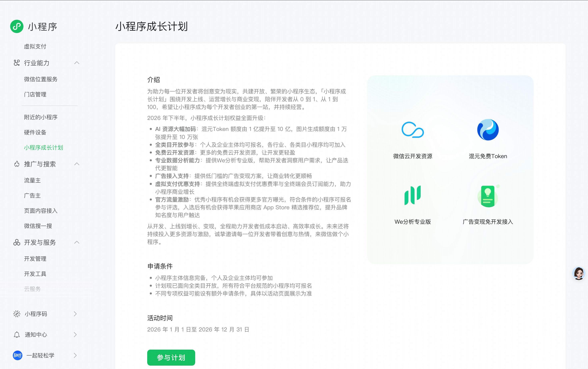Open the customer service assistant avatar
Image resolution: width=588 pixels, height=369 pixels.
(579, 273)
